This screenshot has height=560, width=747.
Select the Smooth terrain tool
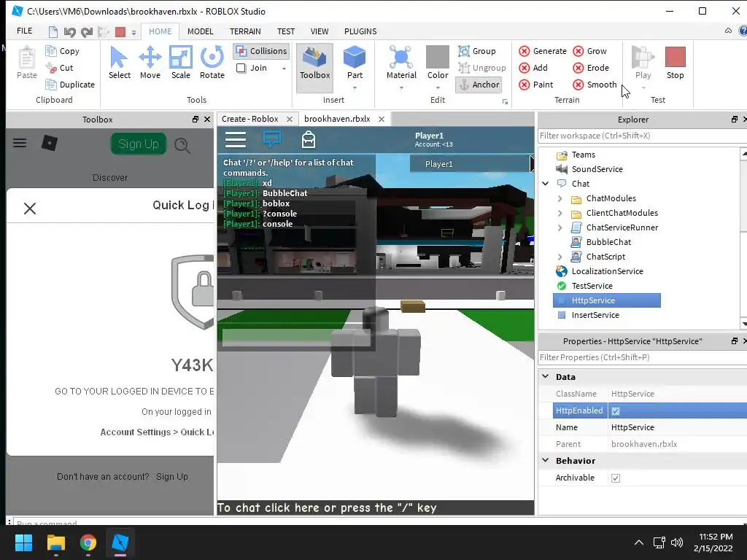595,85
